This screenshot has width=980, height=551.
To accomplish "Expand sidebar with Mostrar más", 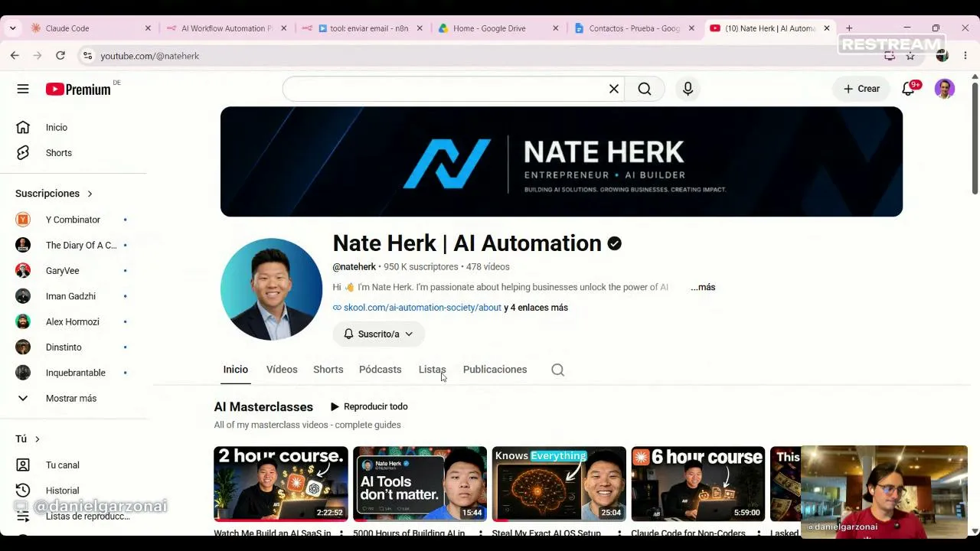I will [73, 398].
